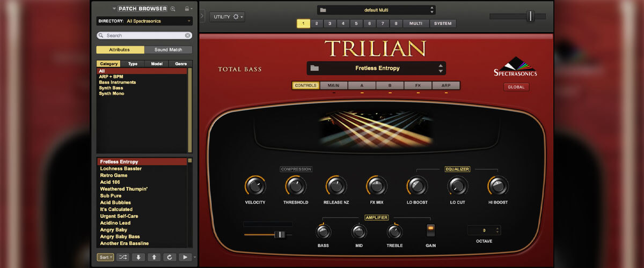Viewport: 644px width, 268px height.
Task: Select the Attributes browse mode
Action: coord(120,49)
